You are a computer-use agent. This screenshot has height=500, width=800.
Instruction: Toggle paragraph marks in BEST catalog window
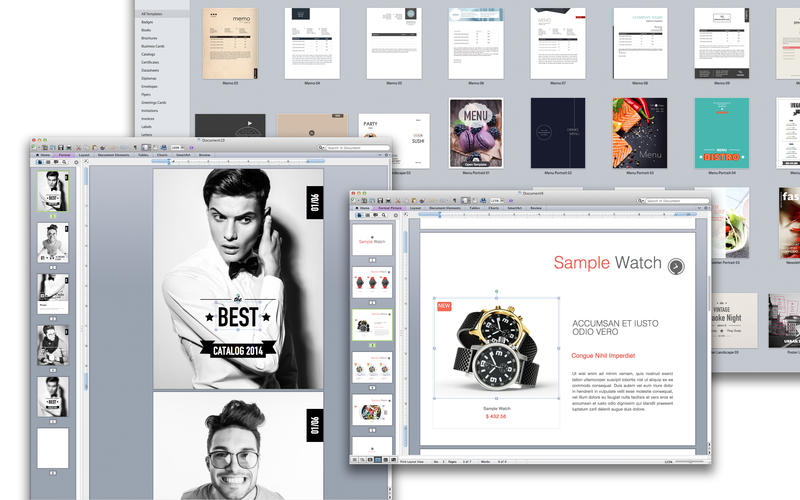[135, 147]
